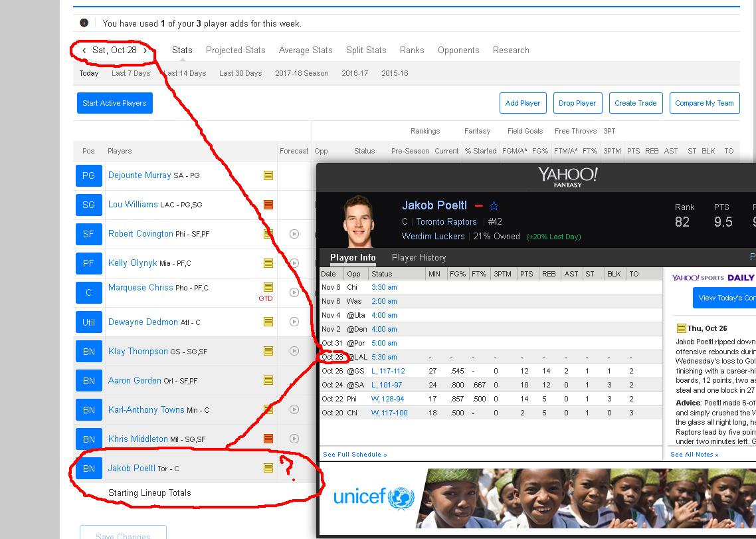Open Klay Thompson's player note icon
The image size is (756, 539).
[268, 352]
